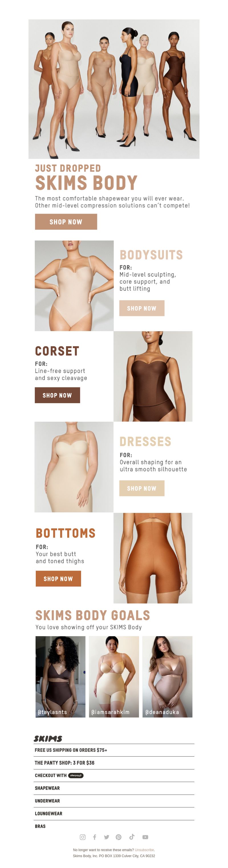Screen dimensions: 228x868
Task: Open the Facebook social icon
Action: click(x=95, y=837)
